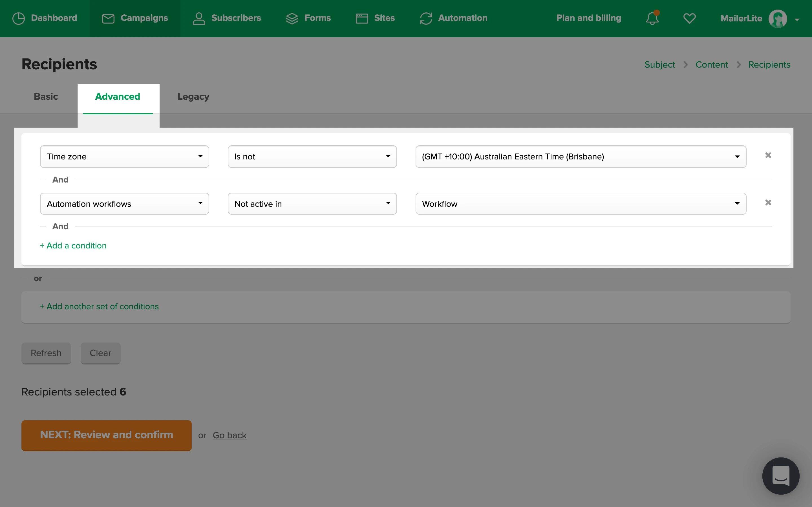Open the Automation section
The height and width of the screenshot is (507, 812).
pyautogui.click(x=454, y=18)
